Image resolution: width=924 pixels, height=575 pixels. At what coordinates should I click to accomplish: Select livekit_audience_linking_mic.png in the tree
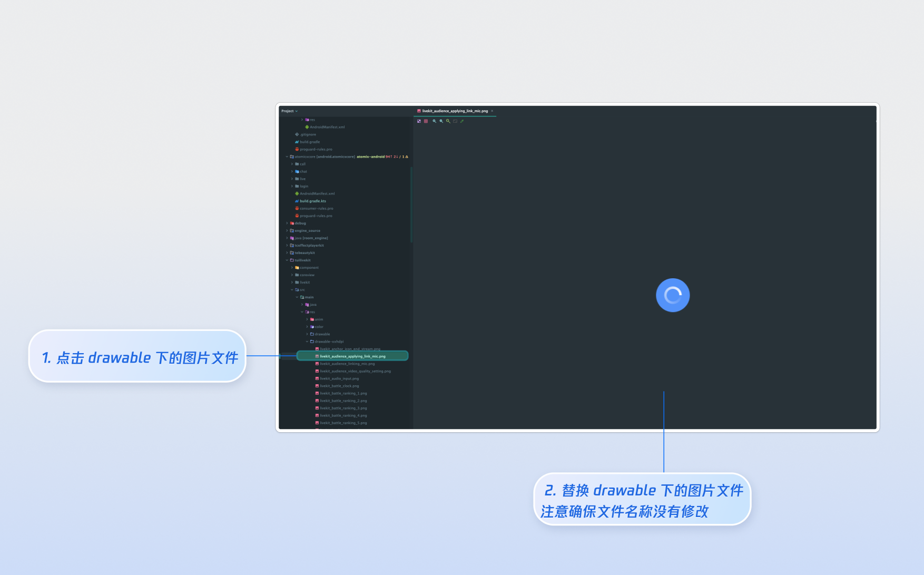coord(347,364)
